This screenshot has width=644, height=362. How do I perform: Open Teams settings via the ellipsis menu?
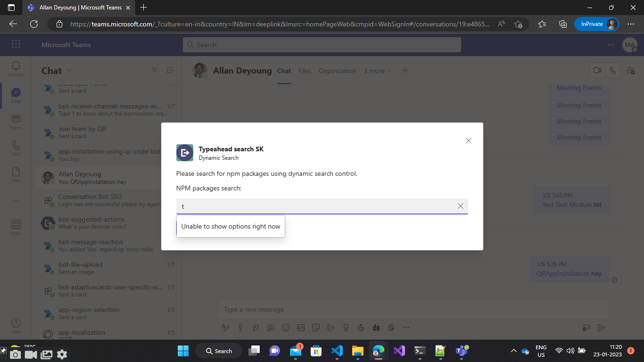click(x=611, y=44)
